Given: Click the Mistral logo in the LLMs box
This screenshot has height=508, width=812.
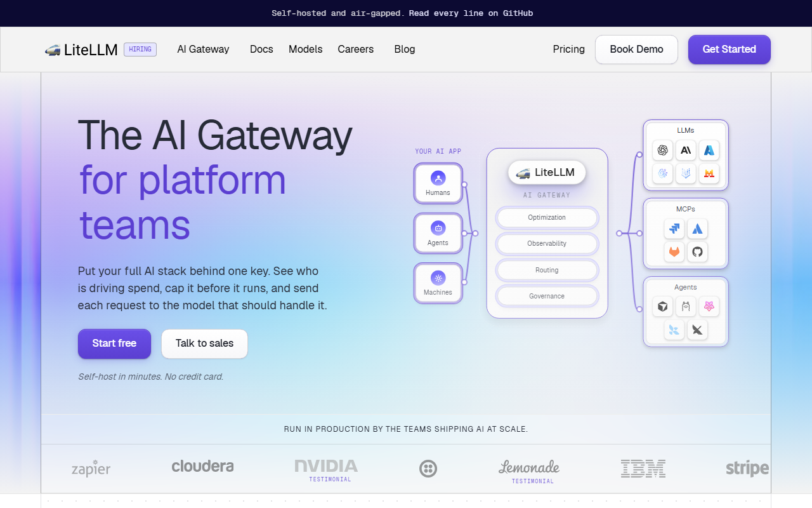Looking at the screenshot, I should (x=709, y=173).
